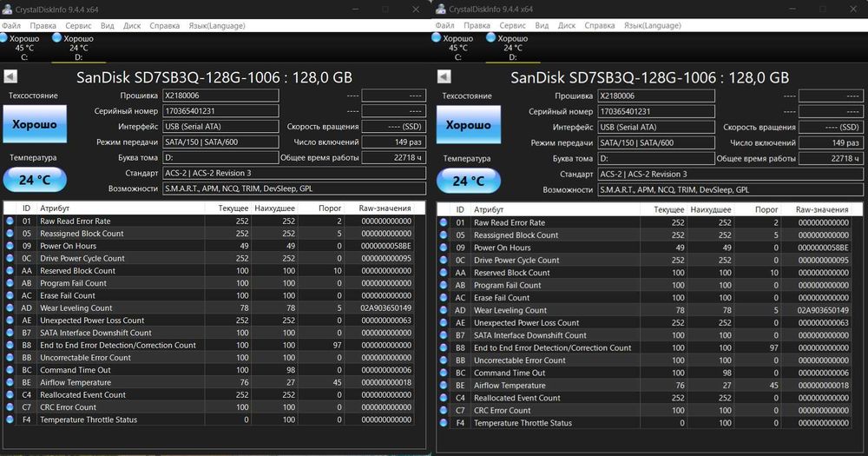Screen dimensions: 868x456
Task: Click disk title SanDisk SD7SB3Q-128G-1006, left window
Action: pyautogui.click(x=214, y=77)
